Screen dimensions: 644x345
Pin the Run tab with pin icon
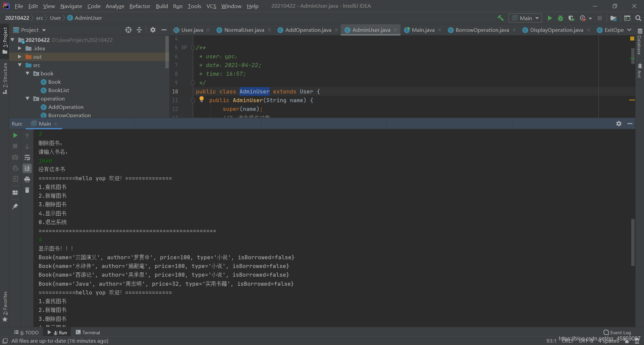pyautogui.click(x=15, y=206)
